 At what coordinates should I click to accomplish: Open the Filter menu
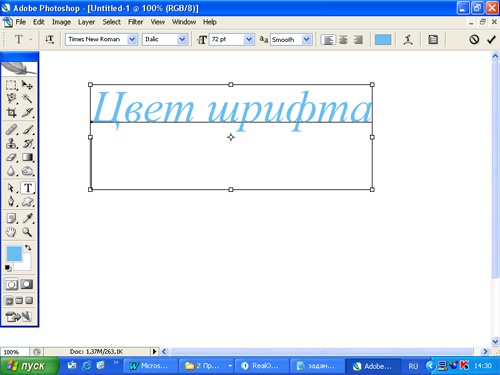135,22
